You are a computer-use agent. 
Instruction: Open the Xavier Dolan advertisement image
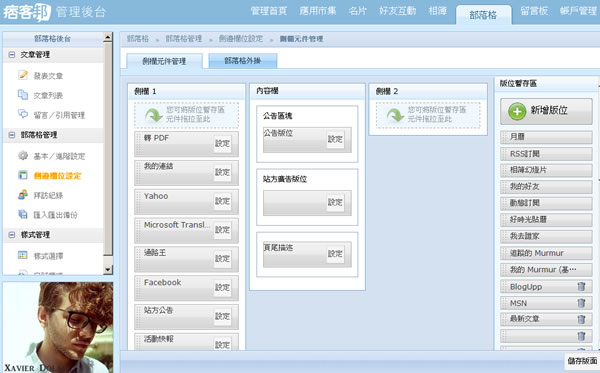pyautogui.click(x=58, y=327)
